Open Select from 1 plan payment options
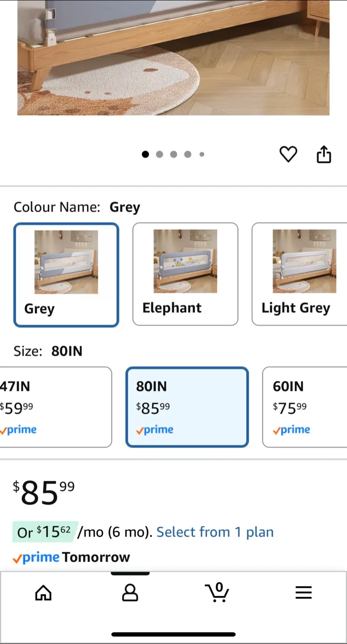347x644 pixels. click(215, 532)
